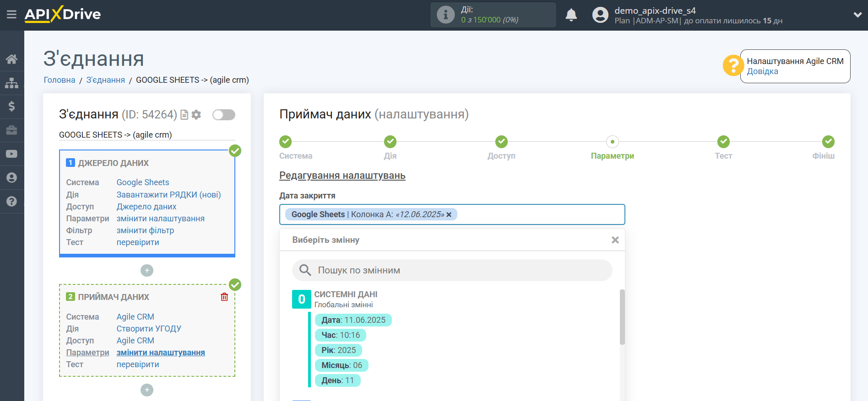Open the connection document icon
The image size is (868, 401).
click(x=184, y=115)
